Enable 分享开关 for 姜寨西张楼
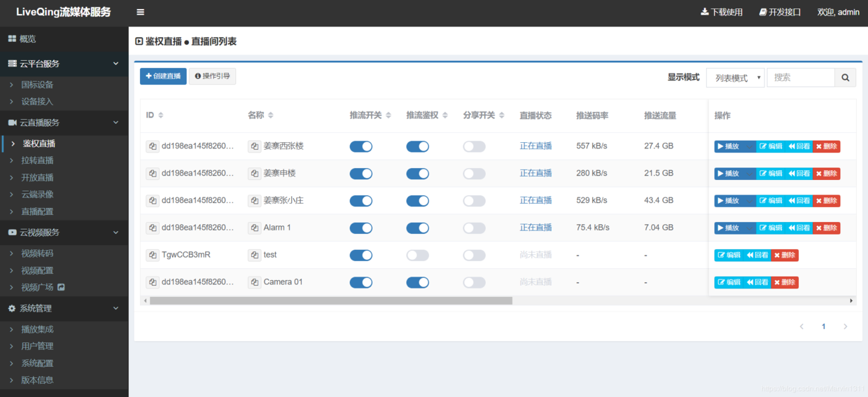The height and width of the screenshot is (397, 868). 474,146
